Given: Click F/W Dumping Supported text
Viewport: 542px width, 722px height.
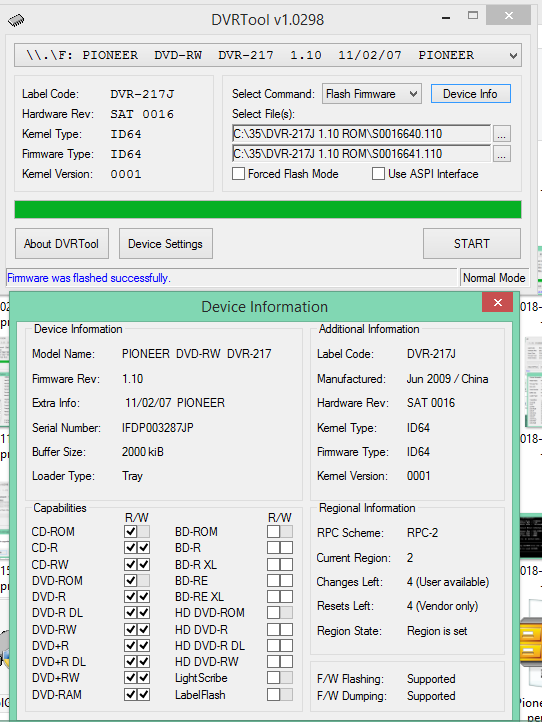Looking at the screenshot, I should (431, 696).
